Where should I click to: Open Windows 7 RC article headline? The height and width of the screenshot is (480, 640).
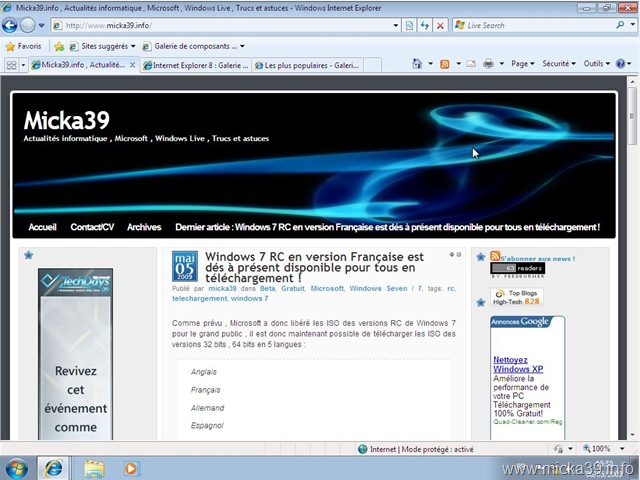[x=314, y=267]
